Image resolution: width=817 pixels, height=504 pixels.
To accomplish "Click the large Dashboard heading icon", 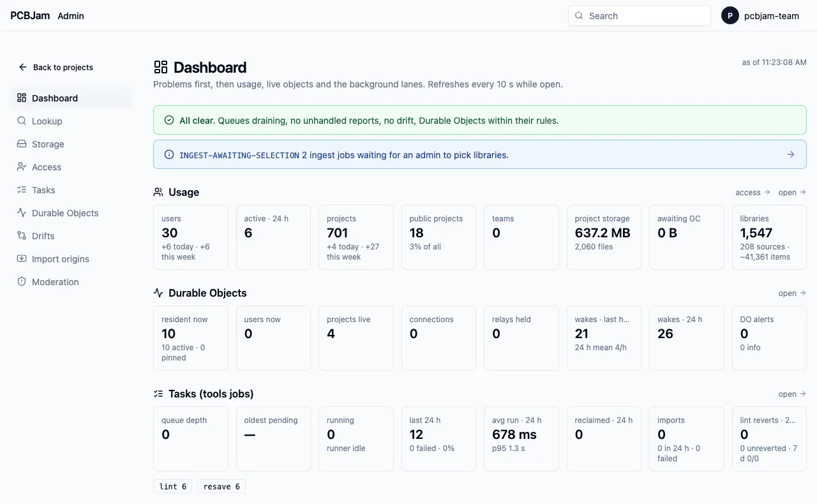I will pos(161,67).
